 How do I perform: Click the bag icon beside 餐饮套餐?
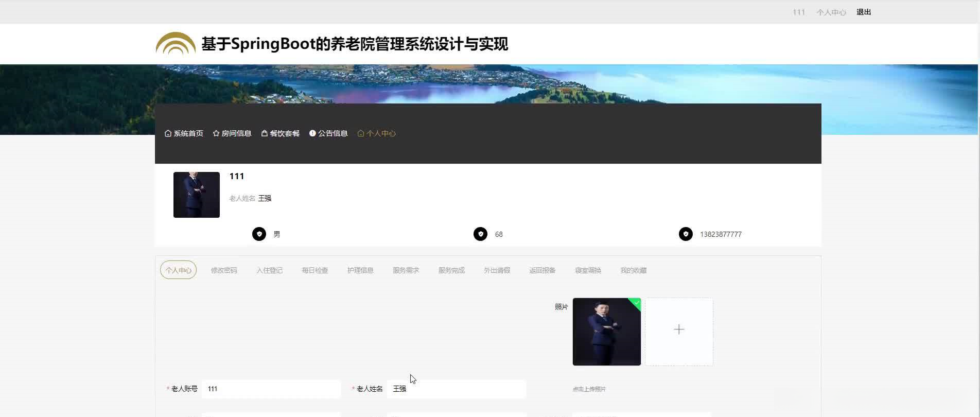tap(265, 133)
